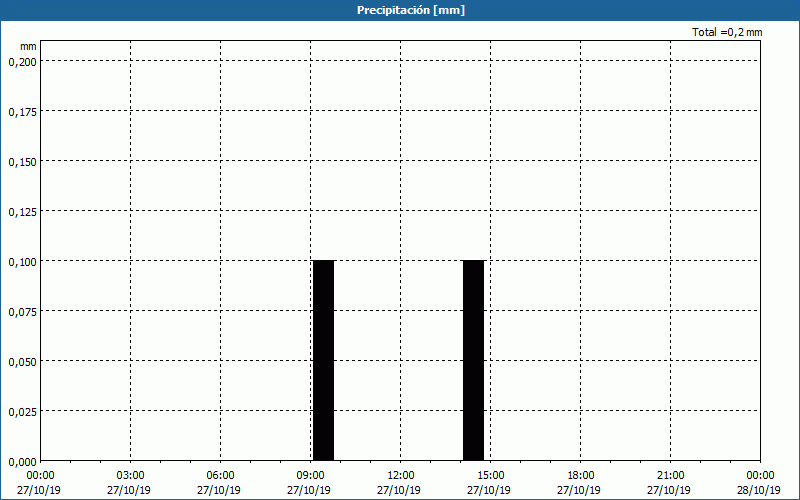Select the Total =0,2 mm label
Image resolution: width=800 pixels, height=500 pixels.
point(727,32)
